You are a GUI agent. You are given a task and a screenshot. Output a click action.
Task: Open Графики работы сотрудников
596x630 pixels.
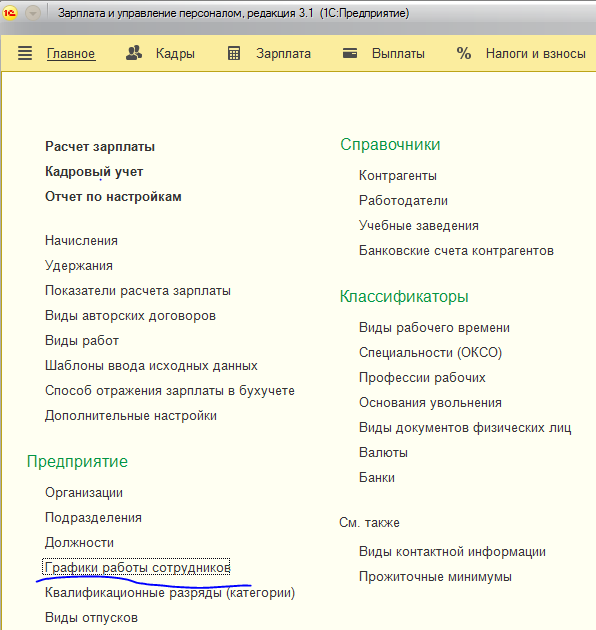[x=137, y=567]
